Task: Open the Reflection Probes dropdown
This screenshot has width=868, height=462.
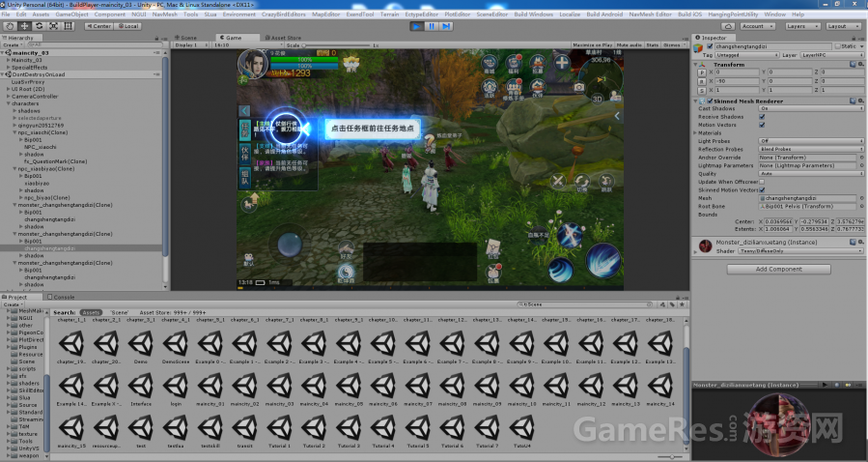Action: [x=811, y=149]
